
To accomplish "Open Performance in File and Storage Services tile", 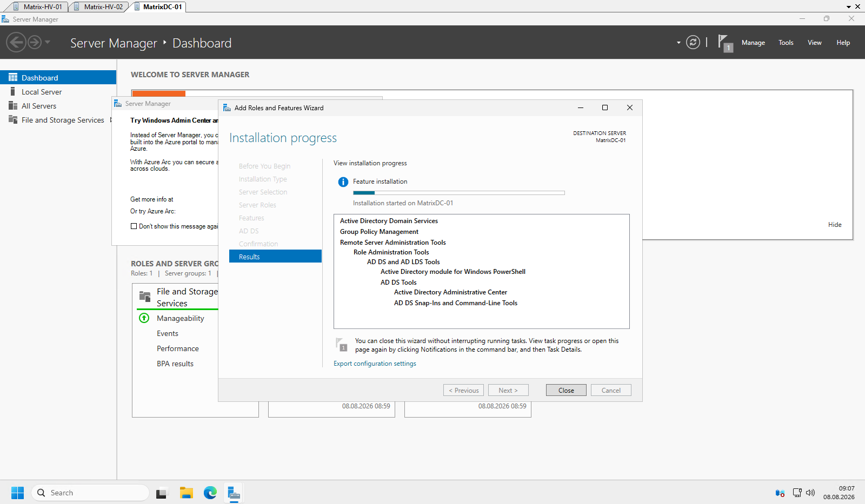I will tap(178, 348).
